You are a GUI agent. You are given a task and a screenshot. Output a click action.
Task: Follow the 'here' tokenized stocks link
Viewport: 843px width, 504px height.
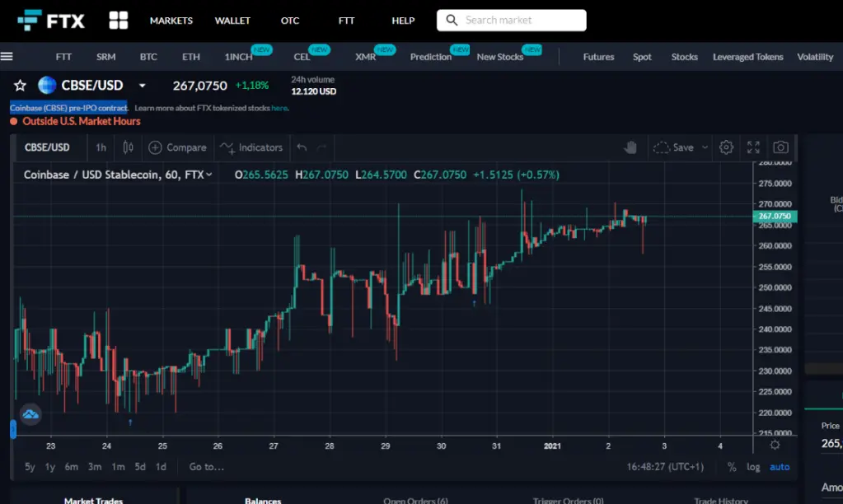tap(279, 108)
